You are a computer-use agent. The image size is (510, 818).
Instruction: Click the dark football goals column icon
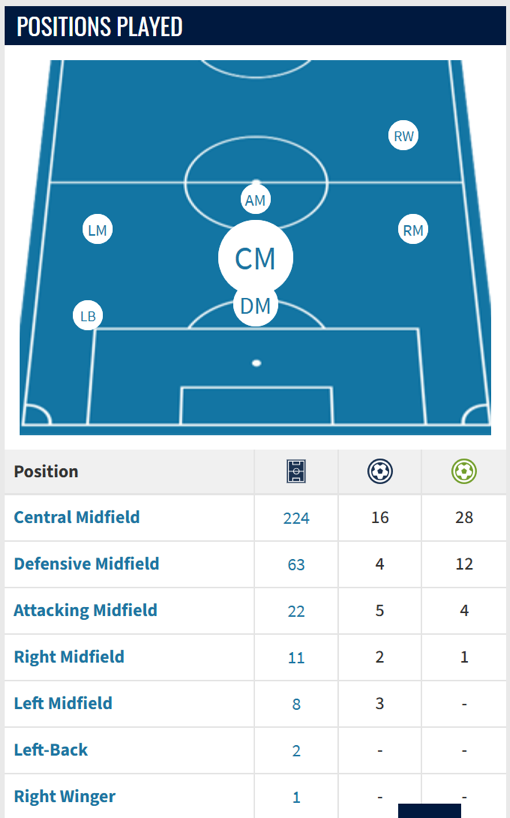380,472
